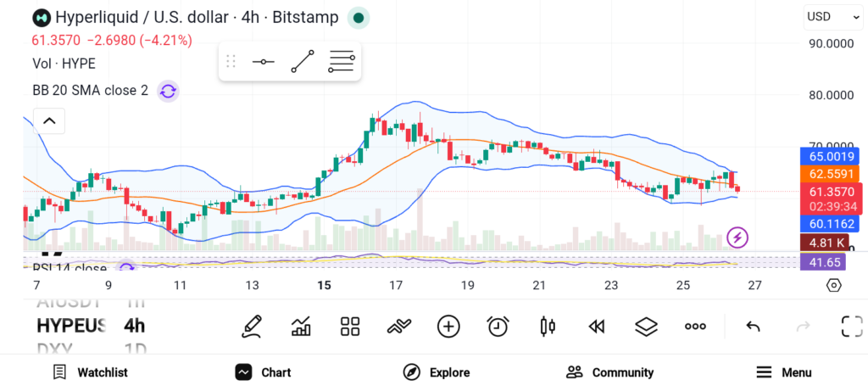868x391 pixels.
Task: Add a symbol with the plus icon
Action: (x=448, y=327)
